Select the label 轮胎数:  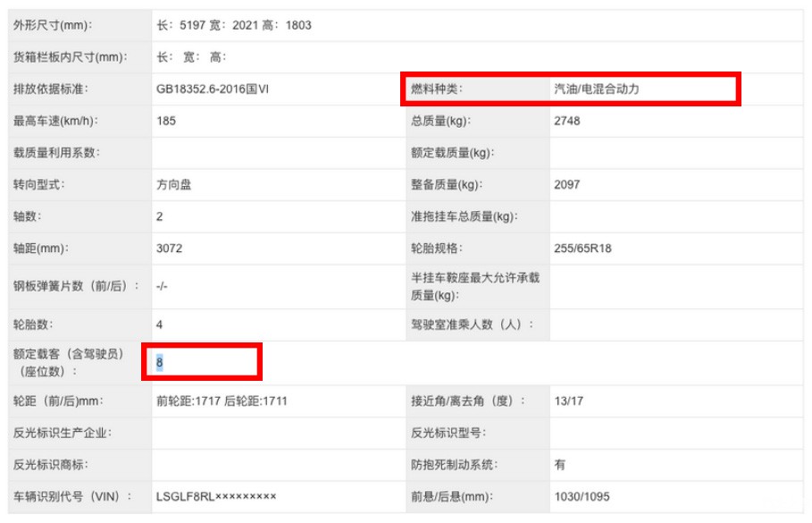tap(33, 325)
